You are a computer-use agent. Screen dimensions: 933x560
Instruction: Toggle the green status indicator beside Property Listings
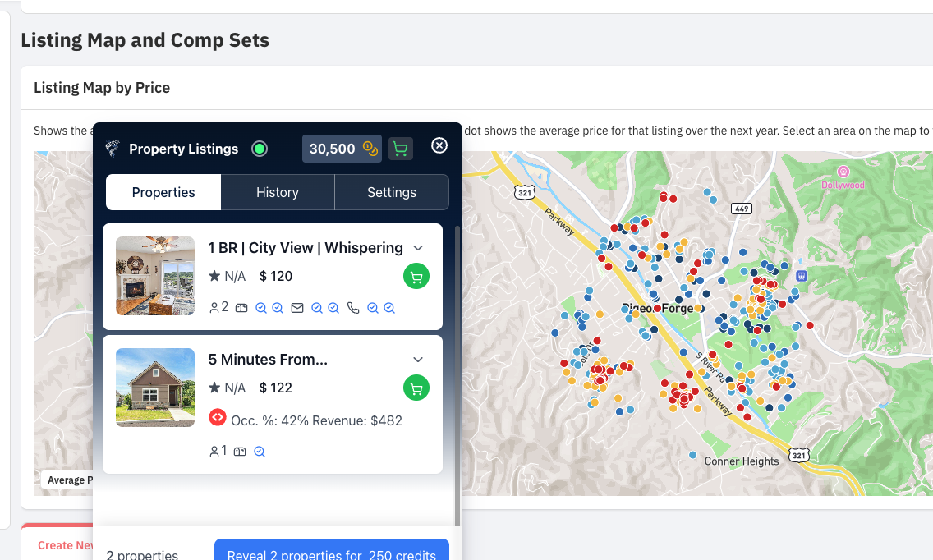(x=259, y=149)
